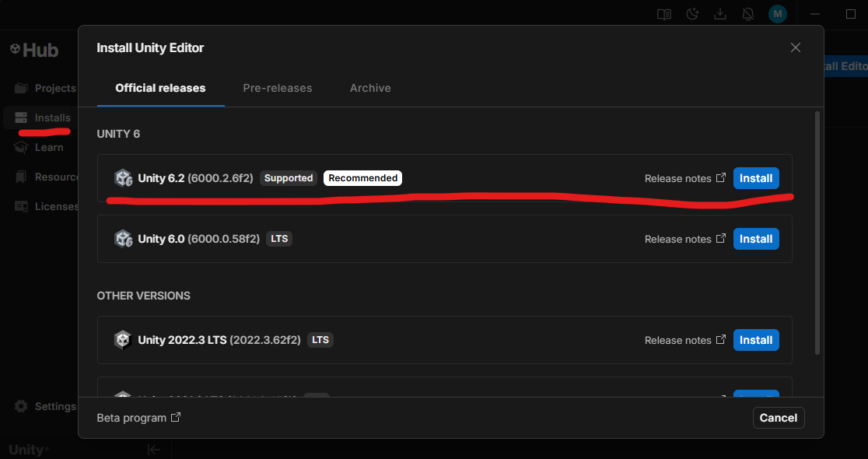The width and height of the screenshot is (868, 459).
Task: Select the Official releases tab
Action: tap(160, 88)
